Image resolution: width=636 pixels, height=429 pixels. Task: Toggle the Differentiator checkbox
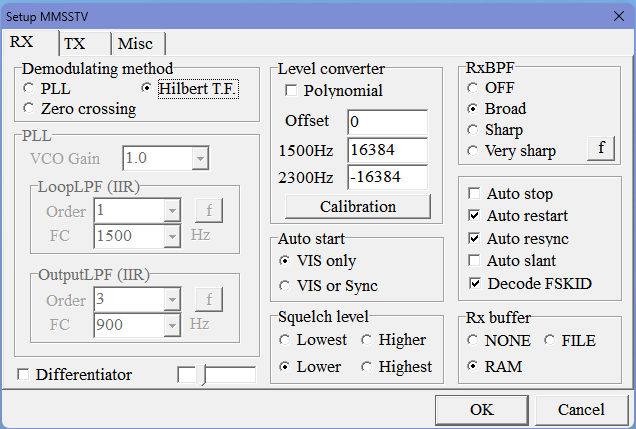23,375
